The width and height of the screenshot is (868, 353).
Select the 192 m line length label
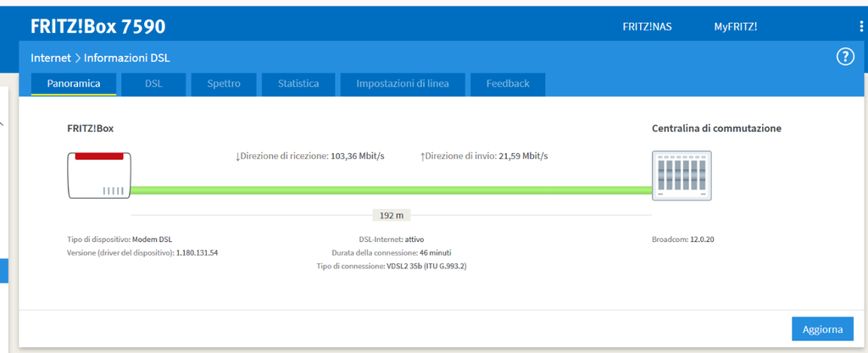tap(392, 216)
